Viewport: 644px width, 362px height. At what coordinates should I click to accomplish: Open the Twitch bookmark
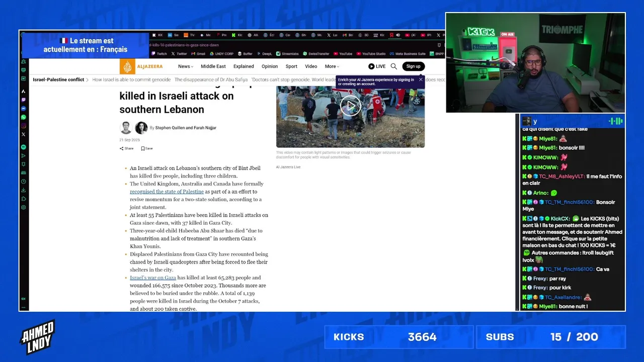pos(159,53)
